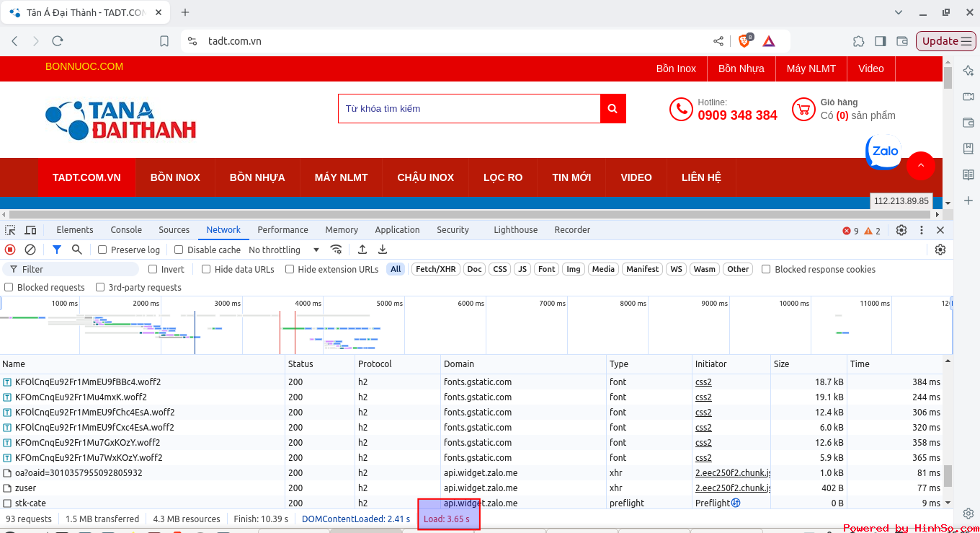Screen dimensions: 980x533
Task: Click the Brave Shields icon
Action: pos(745,40)
